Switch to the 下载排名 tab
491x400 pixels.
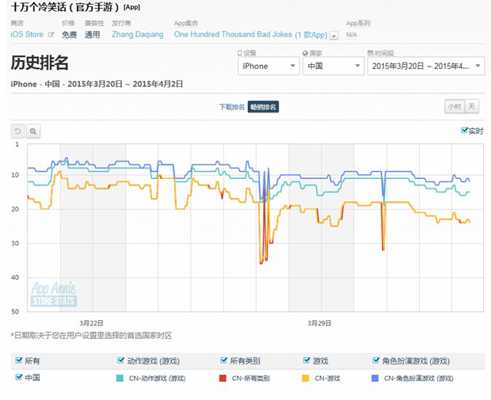coord(232,107)
